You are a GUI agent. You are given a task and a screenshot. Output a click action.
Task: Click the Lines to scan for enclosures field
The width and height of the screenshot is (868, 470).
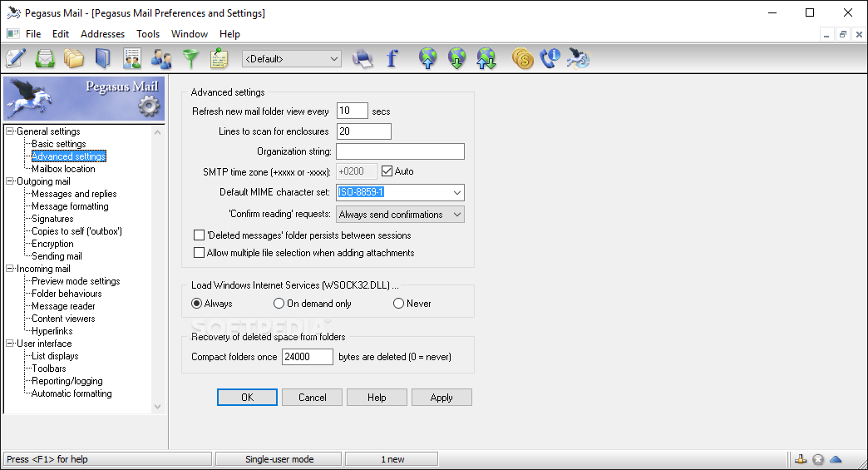coord(363,131)
